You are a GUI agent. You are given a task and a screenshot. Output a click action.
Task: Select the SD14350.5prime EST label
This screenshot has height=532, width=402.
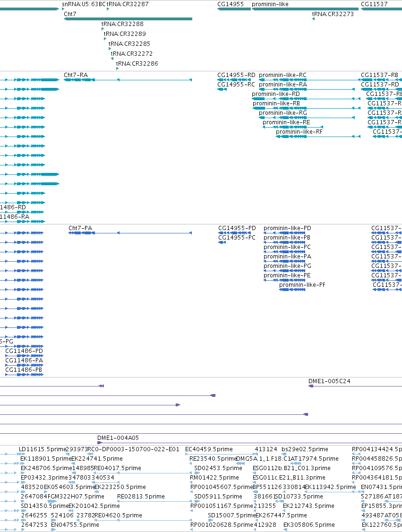pos(45,506)
